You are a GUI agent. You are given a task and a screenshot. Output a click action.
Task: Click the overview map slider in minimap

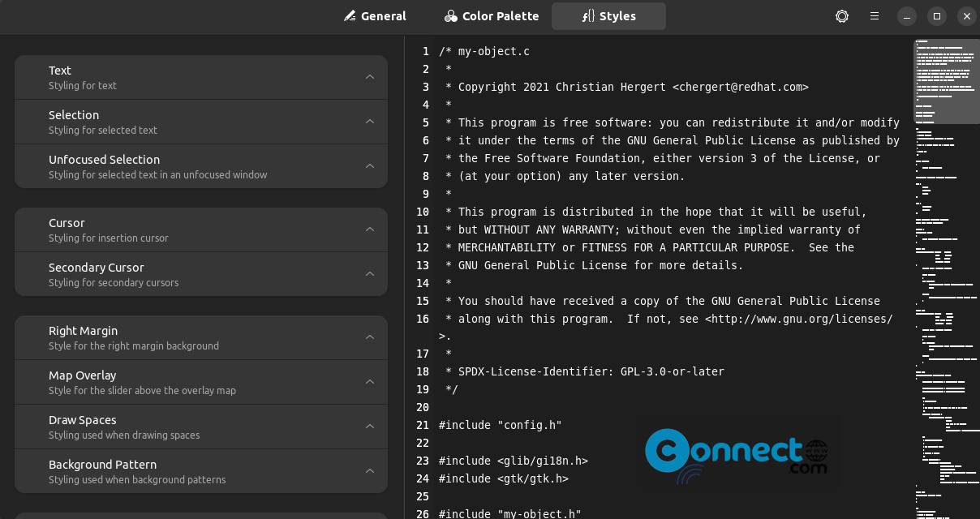click(947, 82)
